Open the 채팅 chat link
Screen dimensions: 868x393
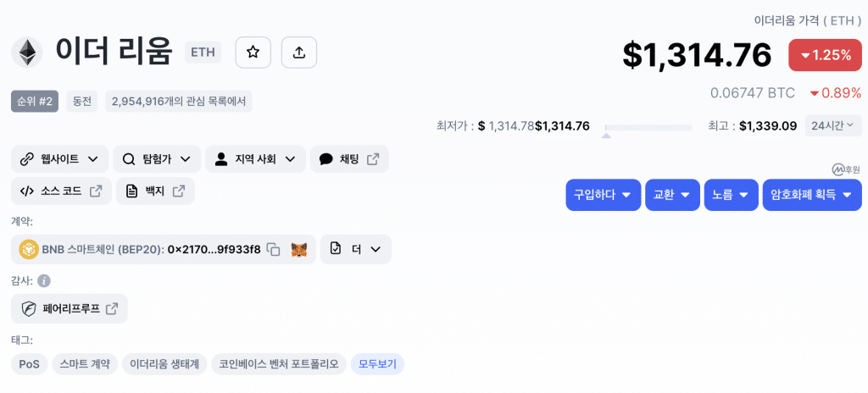point(349,159)
